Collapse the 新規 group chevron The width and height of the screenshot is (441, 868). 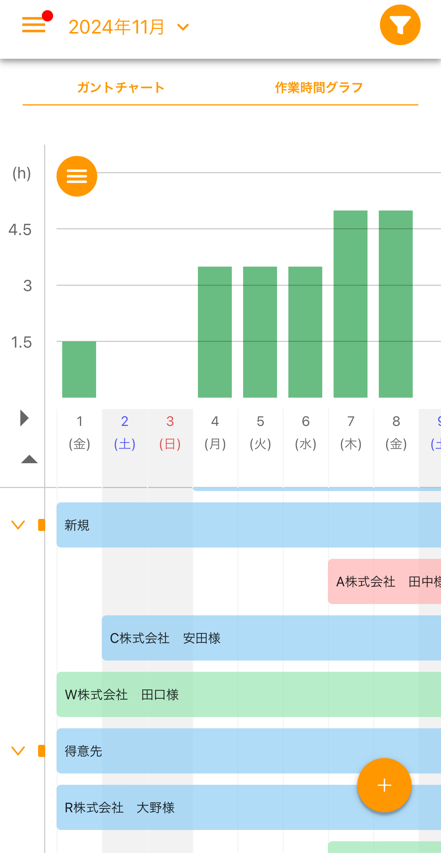[x=18, y=525]
